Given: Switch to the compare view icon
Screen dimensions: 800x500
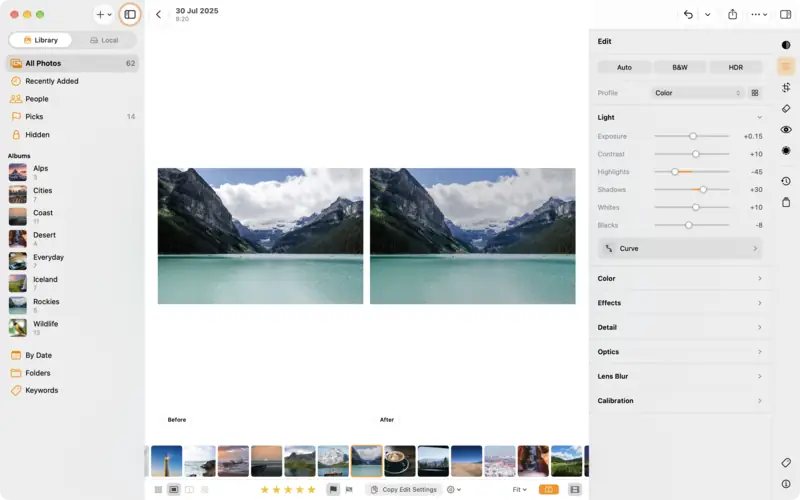Looking at the screenshot, I should click(189, 490).
